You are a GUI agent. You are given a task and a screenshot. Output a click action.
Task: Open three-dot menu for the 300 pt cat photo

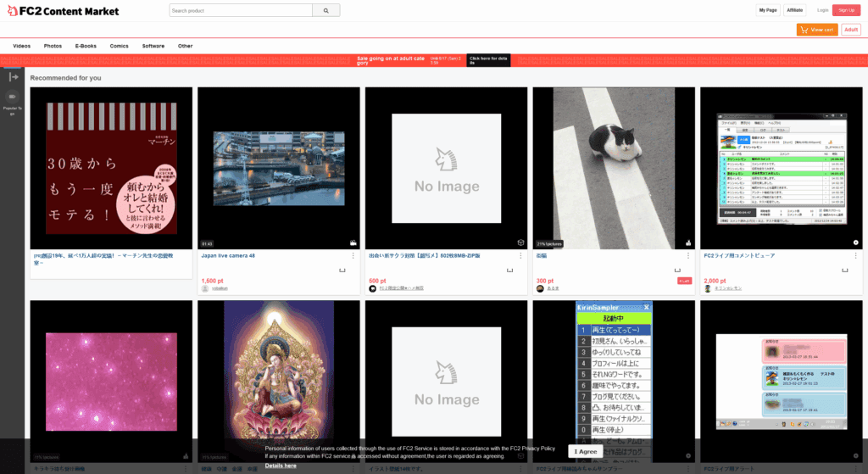pyautogui.click(x=688, y=256)
